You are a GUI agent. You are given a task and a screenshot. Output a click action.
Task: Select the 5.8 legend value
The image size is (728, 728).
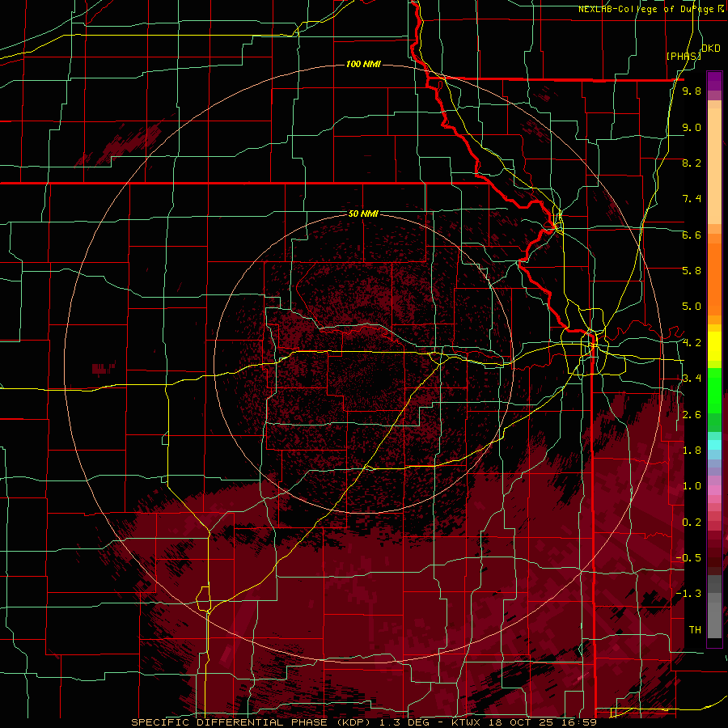click(692, 271)
